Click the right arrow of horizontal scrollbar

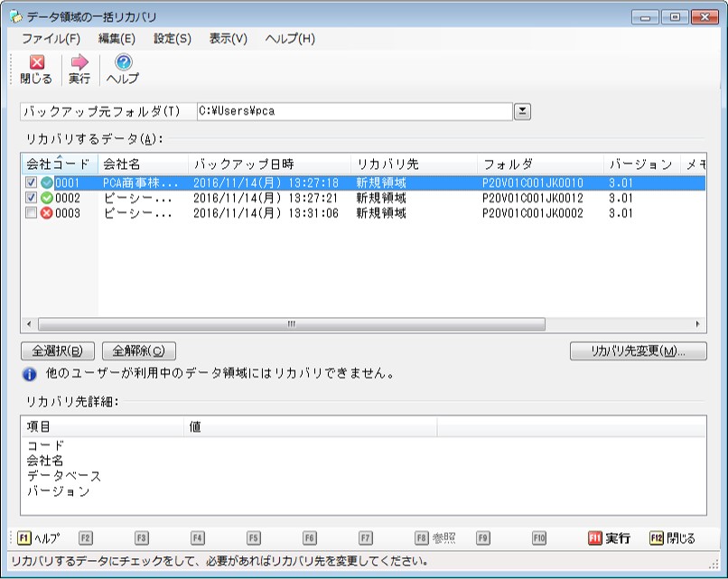point(697,324)
